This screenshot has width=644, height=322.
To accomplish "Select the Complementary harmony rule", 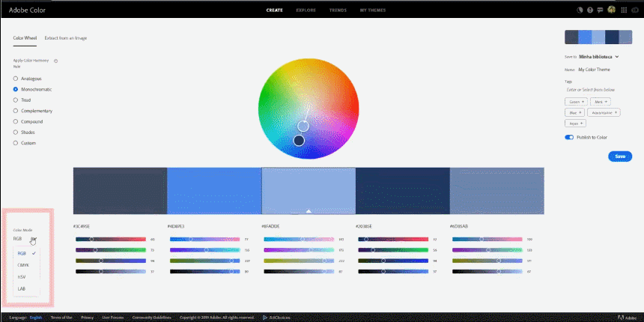I will pos(16,111).
